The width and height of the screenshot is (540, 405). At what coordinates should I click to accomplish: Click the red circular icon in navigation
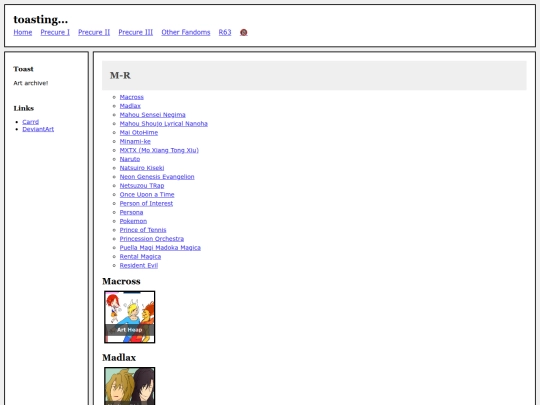coord(243,32)
